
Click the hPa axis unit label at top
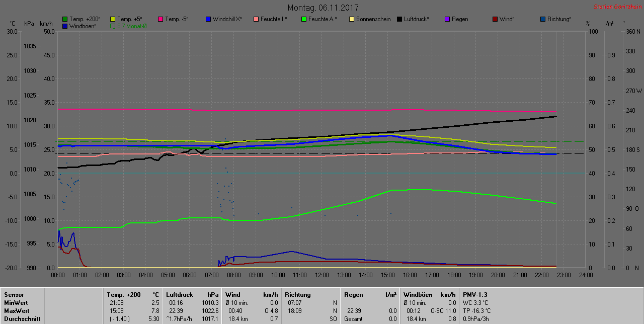click(x=29, y=24)
